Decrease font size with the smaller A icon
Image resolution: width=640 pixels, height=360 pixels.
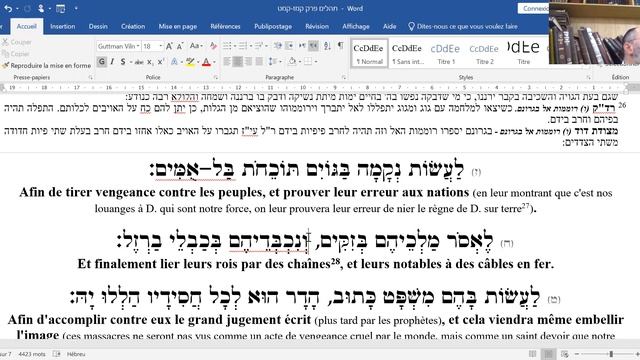click(180, 46)
